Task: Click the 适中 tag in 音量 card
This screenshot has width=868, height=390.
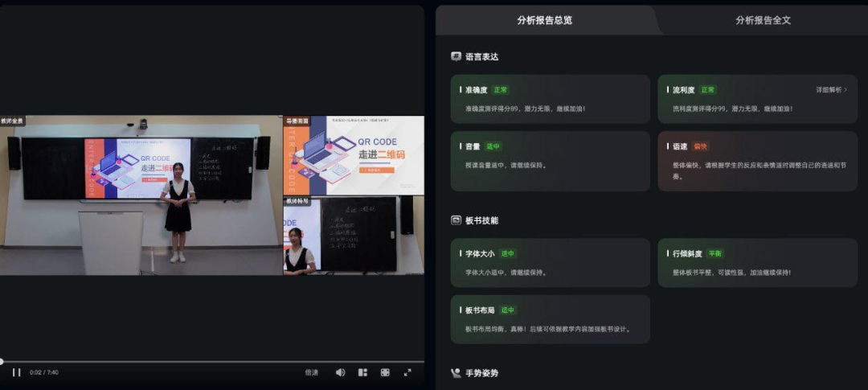Action: (493, 147)
